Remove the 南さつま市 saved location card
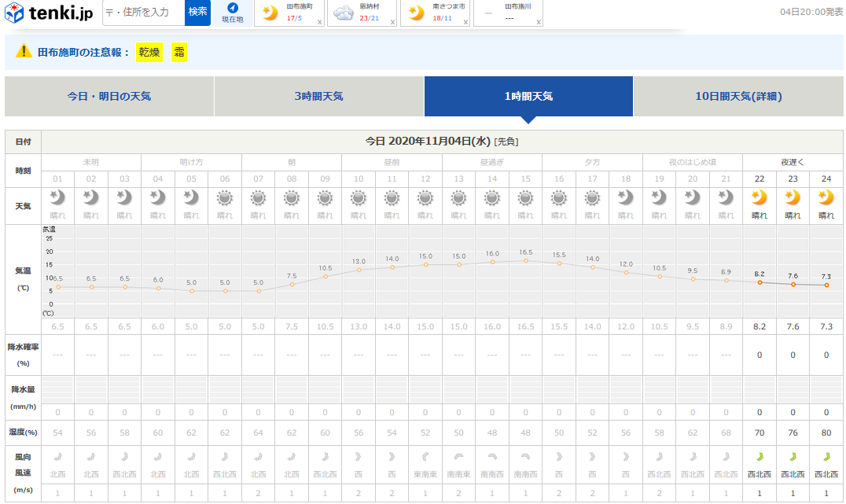This screenshot has width=846, height=504. [465, 22]
